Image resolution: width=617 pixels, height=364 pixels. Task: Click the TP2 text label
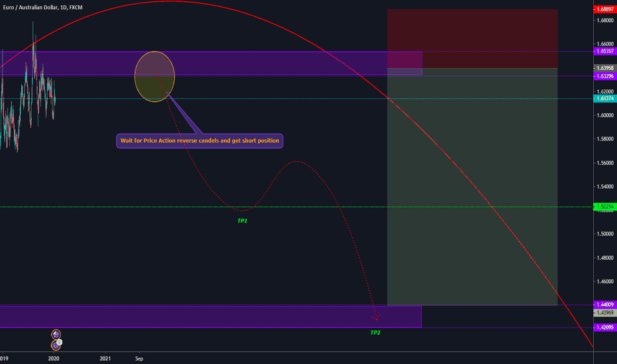(x=375, y=332)
